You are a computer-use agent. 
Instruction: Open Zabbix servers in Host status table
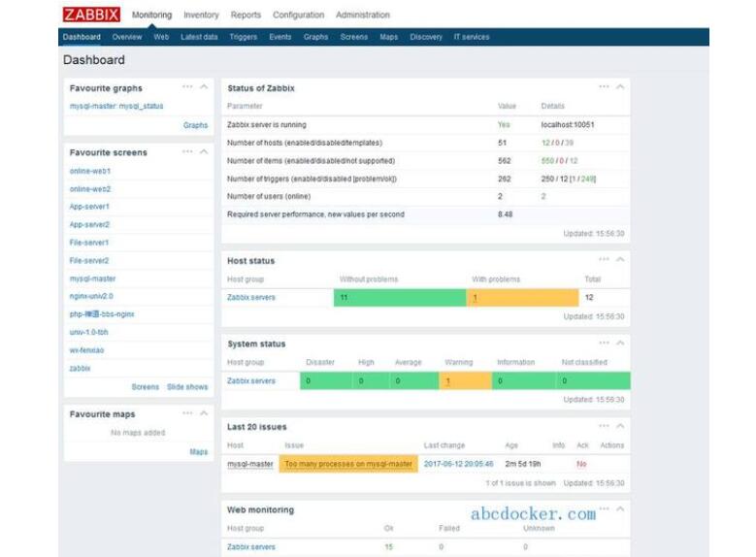click(x=250, y=298)
